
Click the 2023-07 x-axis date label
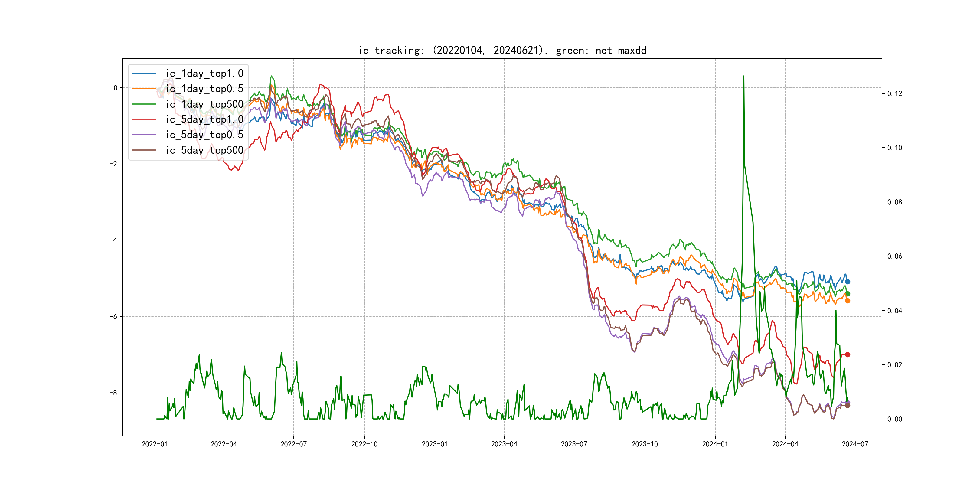574,444
